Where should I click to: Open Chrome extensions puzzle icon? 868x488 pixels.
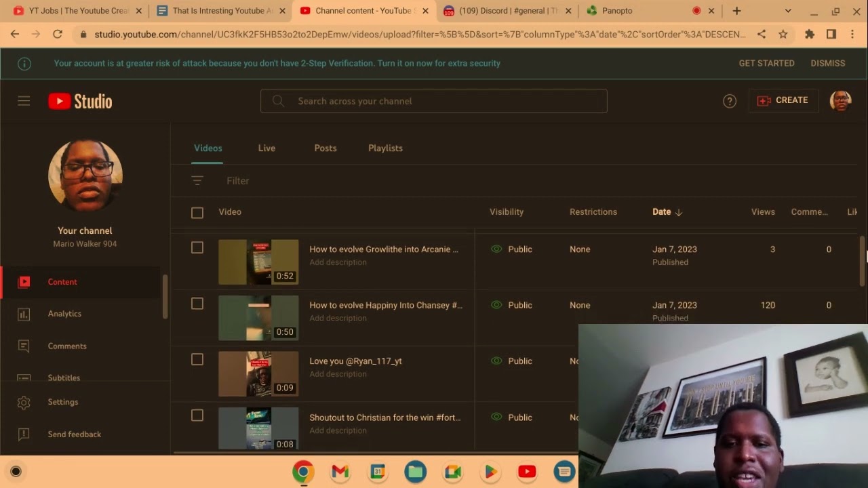[x=809, y=34]
